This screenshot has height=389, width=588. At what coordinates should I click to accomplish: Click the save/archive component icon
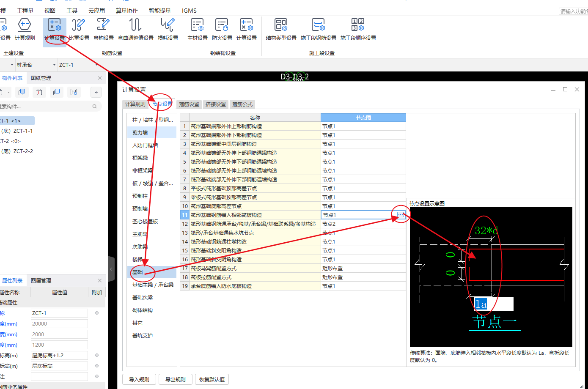pyautogui.click(x=74, y=92)
